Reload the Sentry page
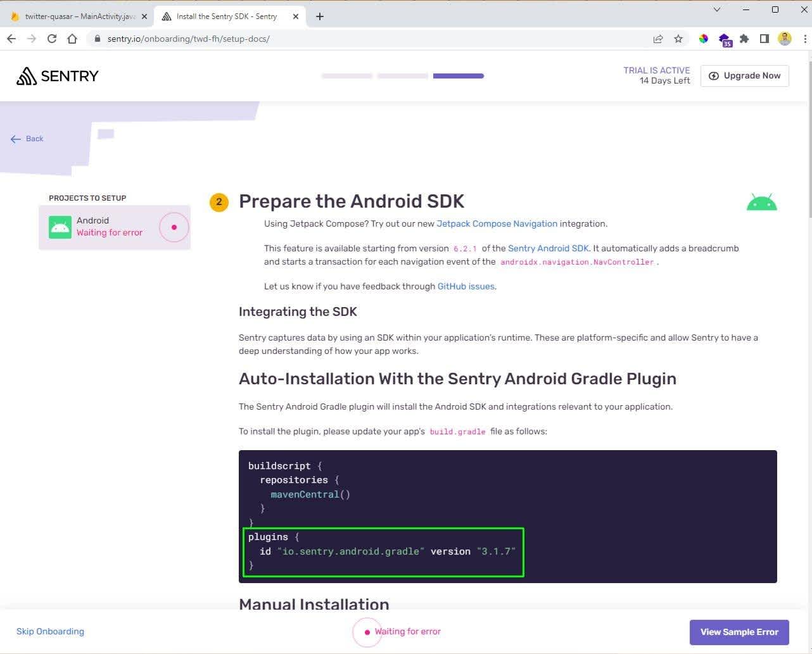 52,39
